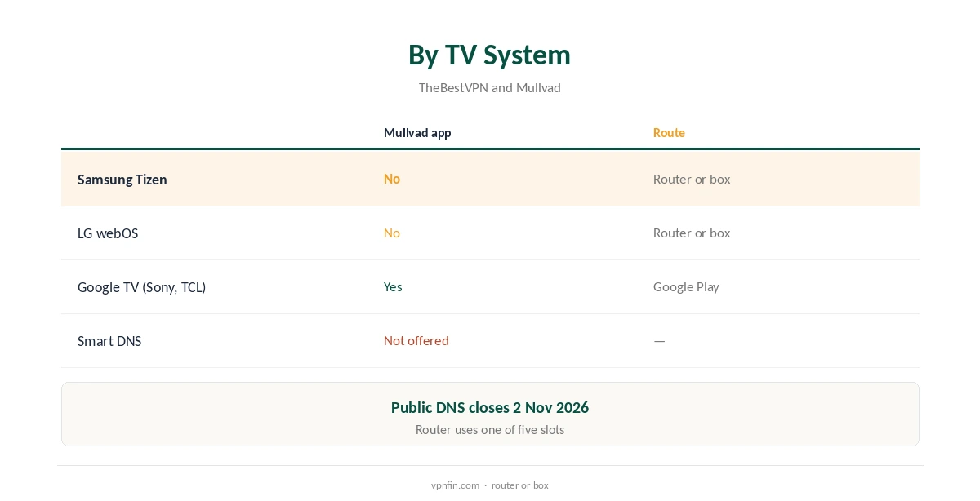Viewport: 980px width, 501px height.
Task: Click the 'Not offered' cell
Action: click(x=416, y=340)
